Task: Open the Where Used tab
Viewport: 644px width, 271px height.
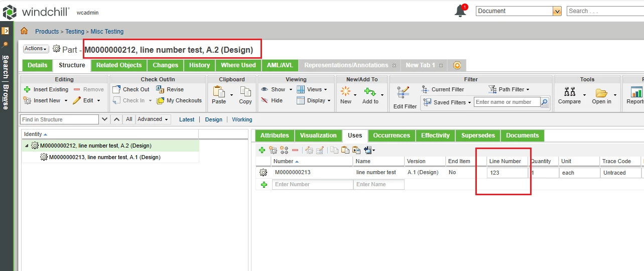Action: pyautogui.click(x=238, y=65)
